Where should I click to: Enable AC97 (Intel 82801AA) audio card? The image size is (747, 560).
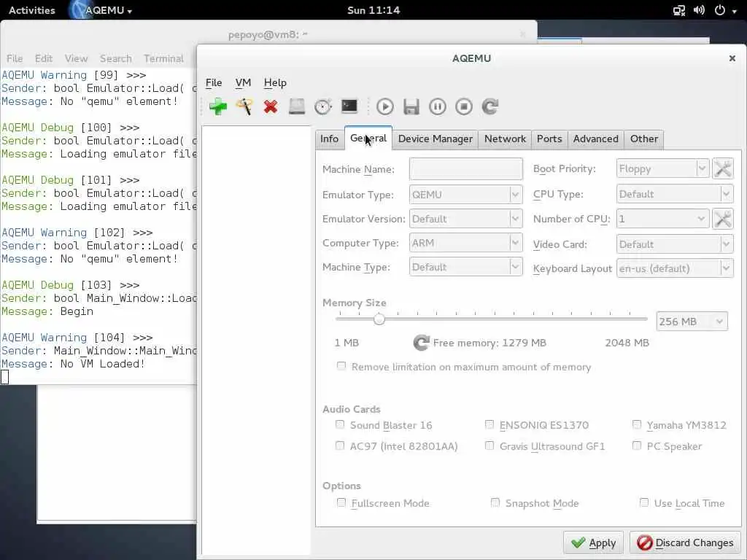coord(340,446)
